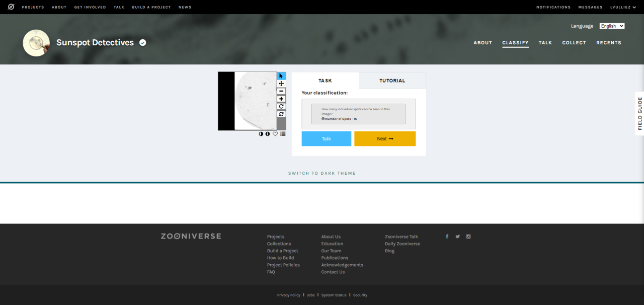The width and height of the screenshot is (644, 305).
Task: Click the verified project checkmark badge
Action: click(143, 43)
